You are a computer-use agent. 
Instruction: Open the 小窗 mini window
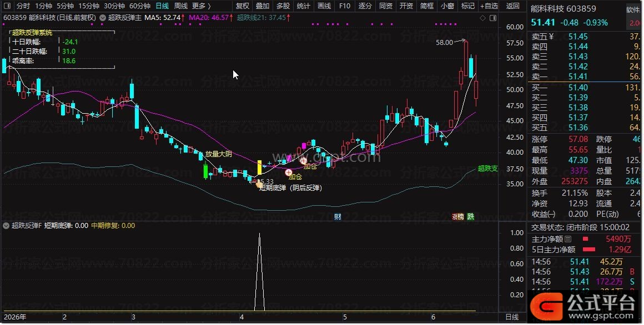pos(447,6)
